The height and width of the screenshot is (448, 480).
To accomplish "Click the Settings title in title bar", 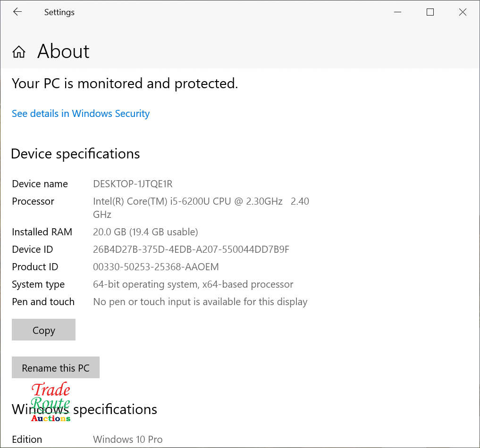I will [x=59, y=12].
